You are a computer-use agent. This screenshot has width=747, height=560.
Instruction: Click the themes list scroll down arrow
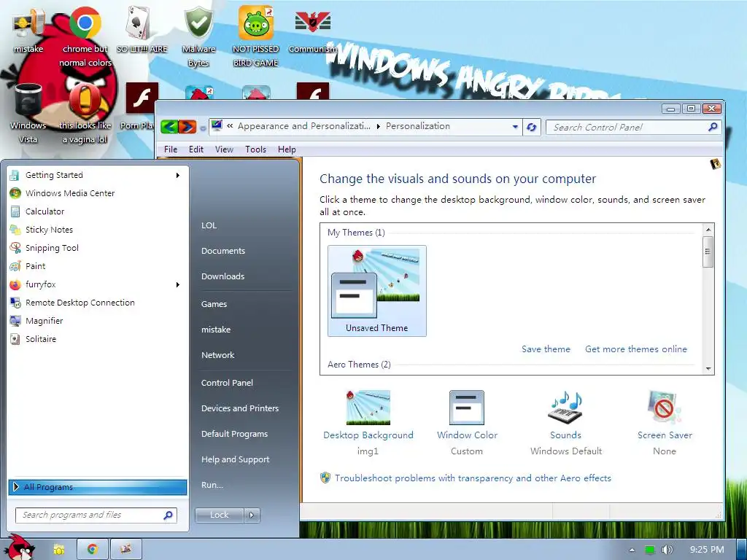pos(708,368)
